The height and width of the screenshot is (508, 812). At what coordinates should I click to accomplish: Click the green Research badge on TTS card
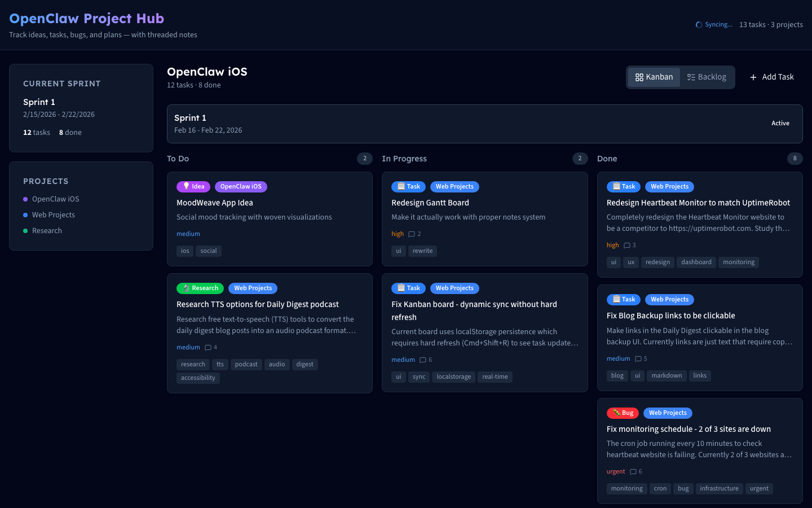tap(200, 288)
